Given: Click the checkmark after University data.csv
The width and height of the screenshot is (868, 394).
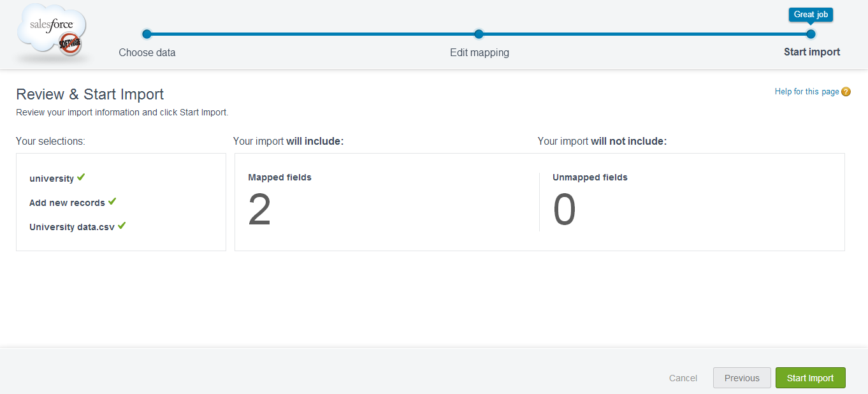Looking at the screenshot, I should 122,226.
